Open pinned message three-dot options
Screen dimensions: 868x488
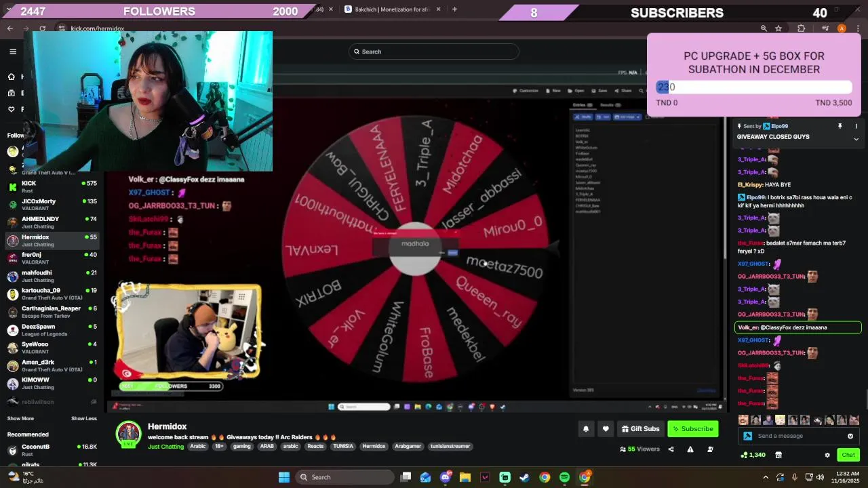pos(856,126)
